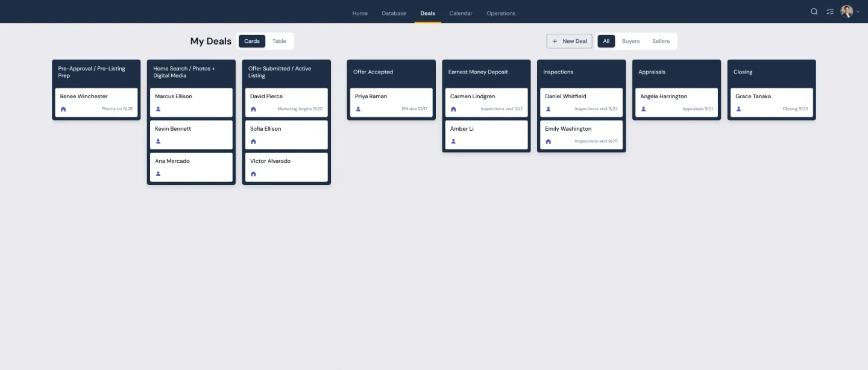
Task: Click 'Appraisals 9/21' note
Action: [697, 109]
